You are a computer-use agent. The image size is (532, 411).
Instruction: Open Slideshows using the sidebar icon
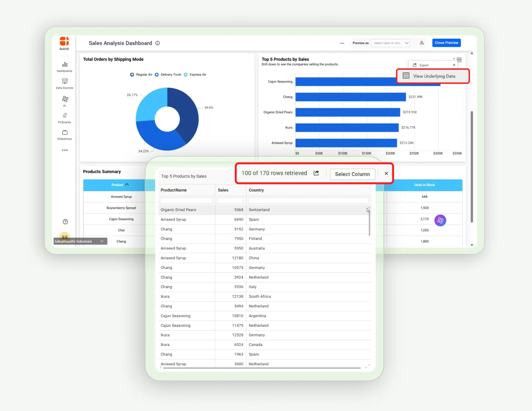(x=64, y=134)
